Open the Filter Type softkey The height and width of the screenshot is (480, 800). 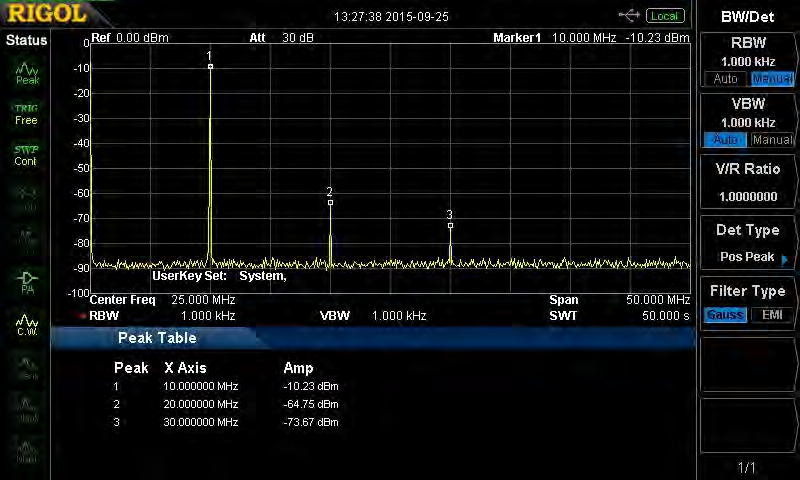pyautogui.click(x=747, y=303)
